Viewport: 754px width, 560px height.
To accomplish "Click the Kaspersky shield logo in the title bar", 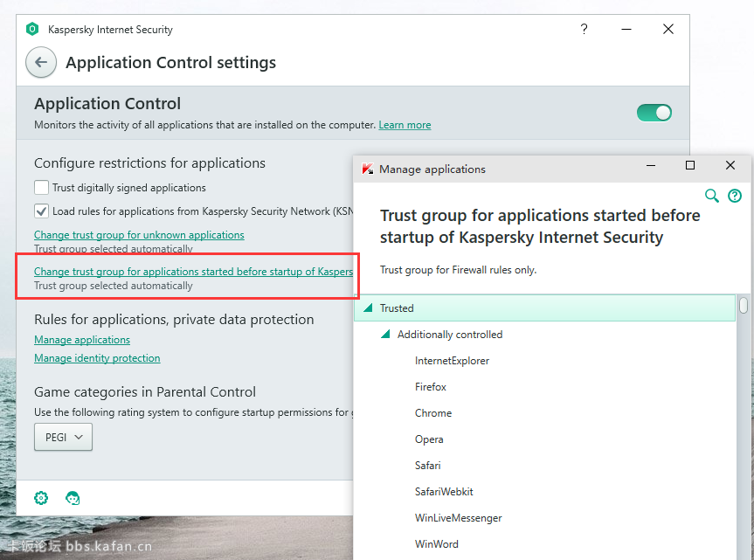I will tap(32, 30).
